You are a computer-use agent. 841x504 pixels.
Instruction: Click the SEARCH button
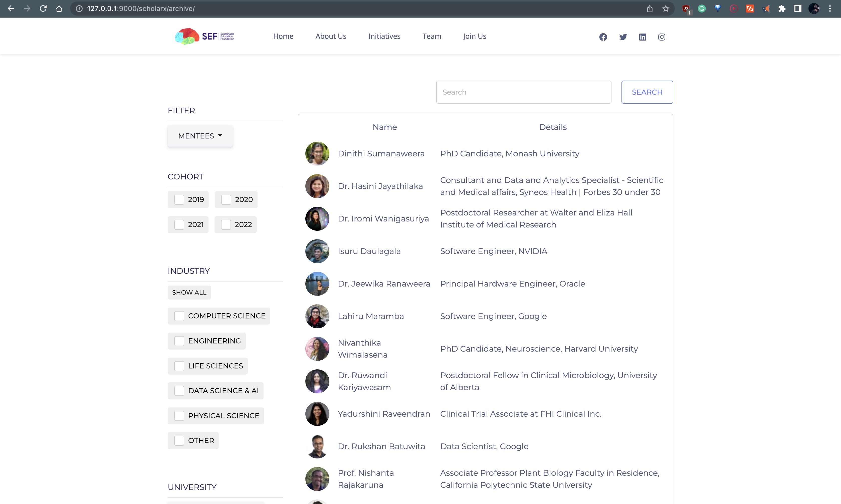tap(647, 92)
